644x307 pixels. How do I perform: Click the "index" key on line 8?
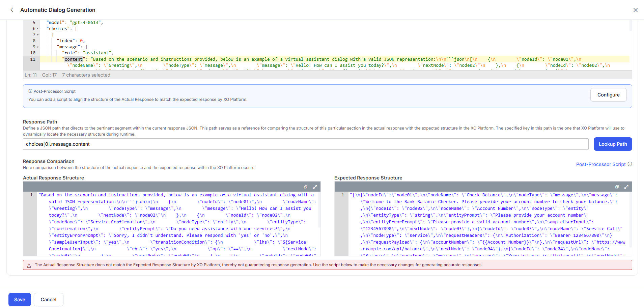(x=66, y=41)
